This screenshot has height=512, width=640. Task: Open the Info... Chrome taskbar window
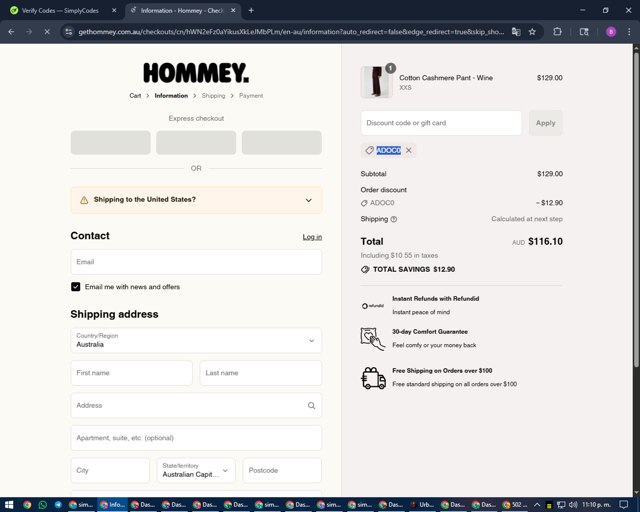coord(113,505)
